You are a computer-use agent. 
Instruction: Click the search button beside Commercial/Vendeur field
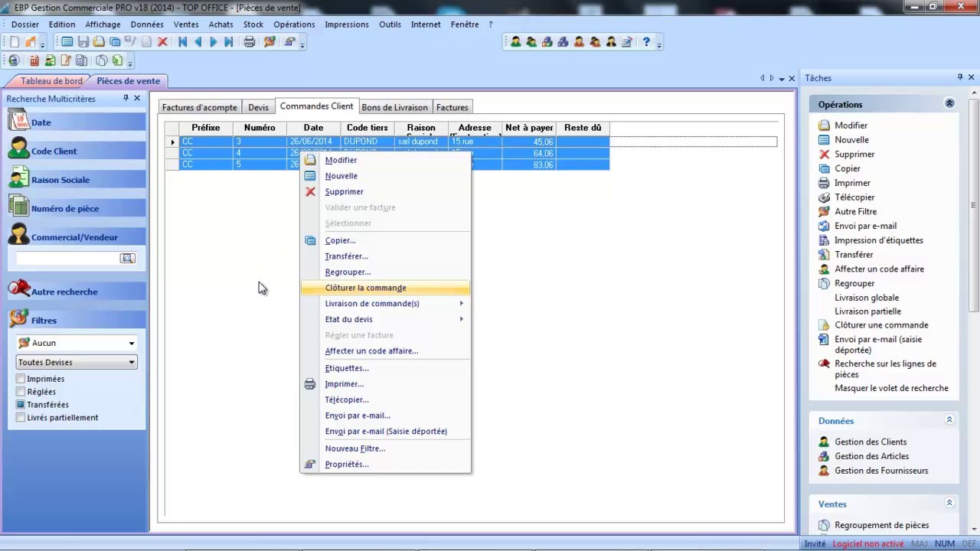[128, 259]
